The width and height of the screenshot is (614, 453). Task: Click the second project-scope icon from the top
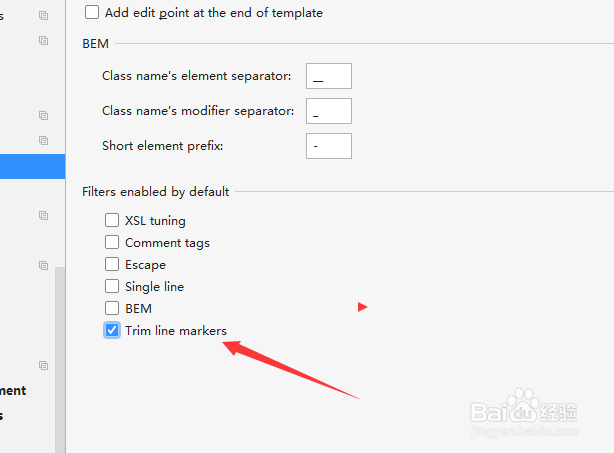[x=43, y=41]
